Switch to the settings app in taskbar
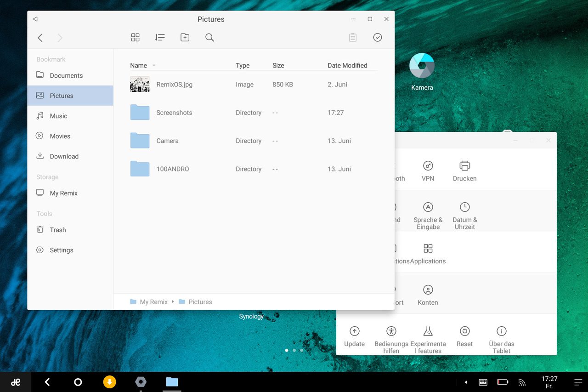The height and width of the screenshot is (392, 588). [141, 382]
